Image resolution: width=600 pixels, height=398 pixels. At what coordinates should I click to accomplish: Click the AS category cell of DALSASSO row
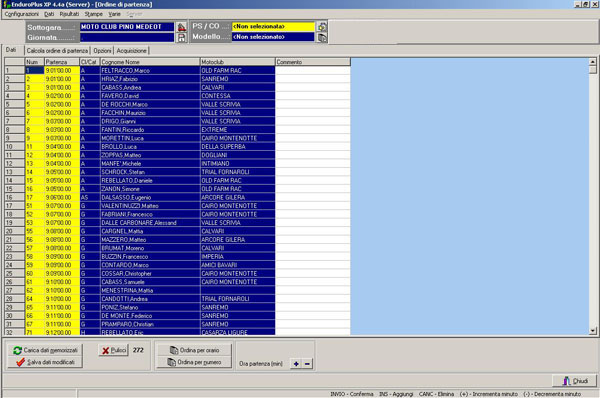90,197
